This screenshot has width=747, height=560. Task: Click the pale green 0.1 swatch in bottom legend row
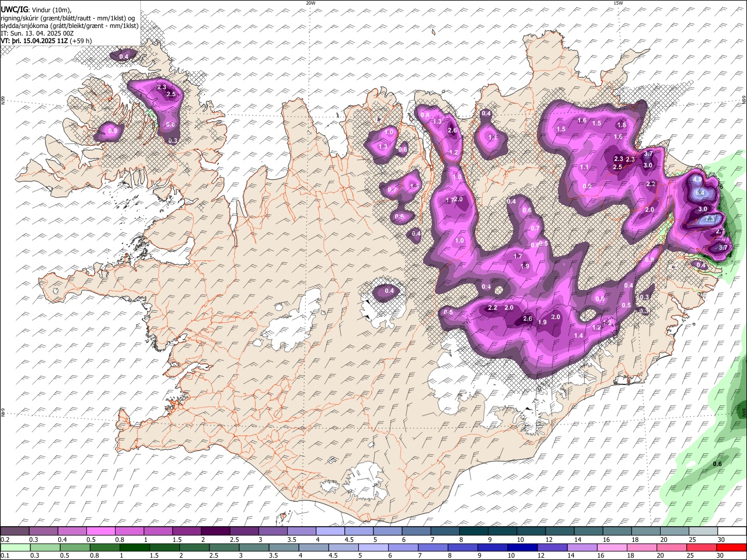coord(15,547)
